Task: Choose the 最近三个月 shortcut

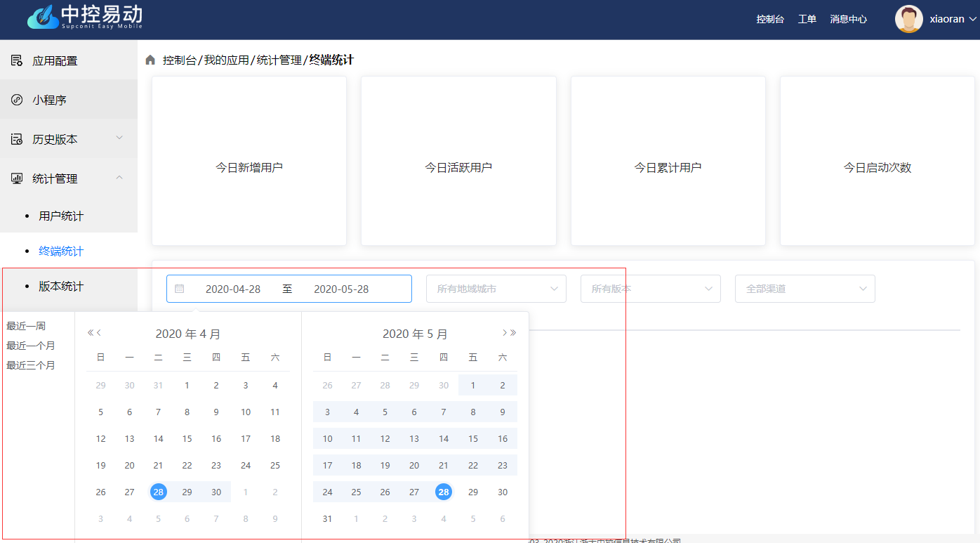Action: [31, 365]
